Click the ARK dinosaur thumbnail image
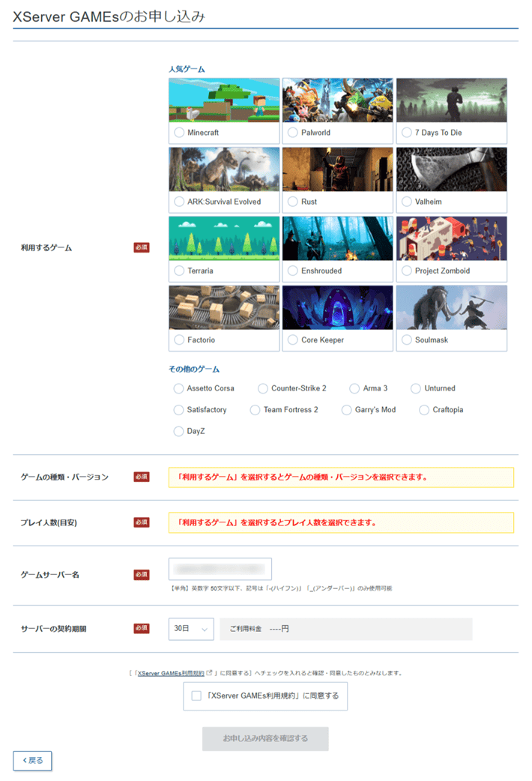 click(x=224, y=169)
